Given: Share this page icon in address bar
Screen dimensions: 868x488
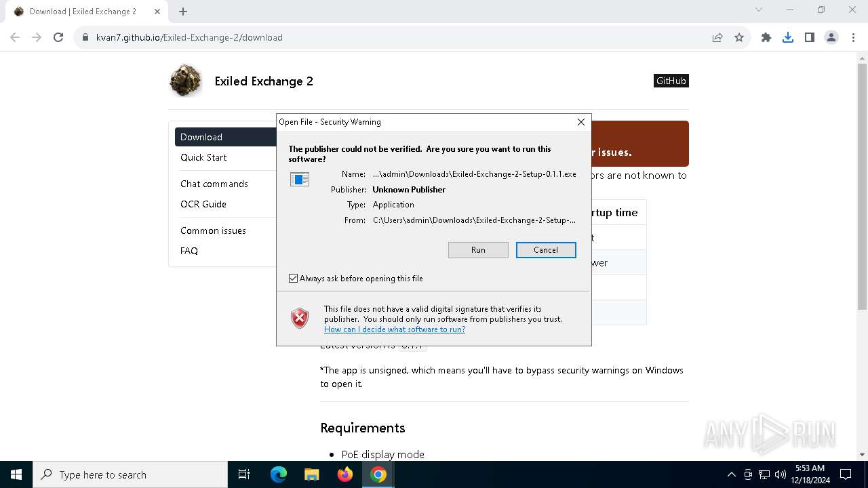Looking at the screenshot, I should 717,37.
